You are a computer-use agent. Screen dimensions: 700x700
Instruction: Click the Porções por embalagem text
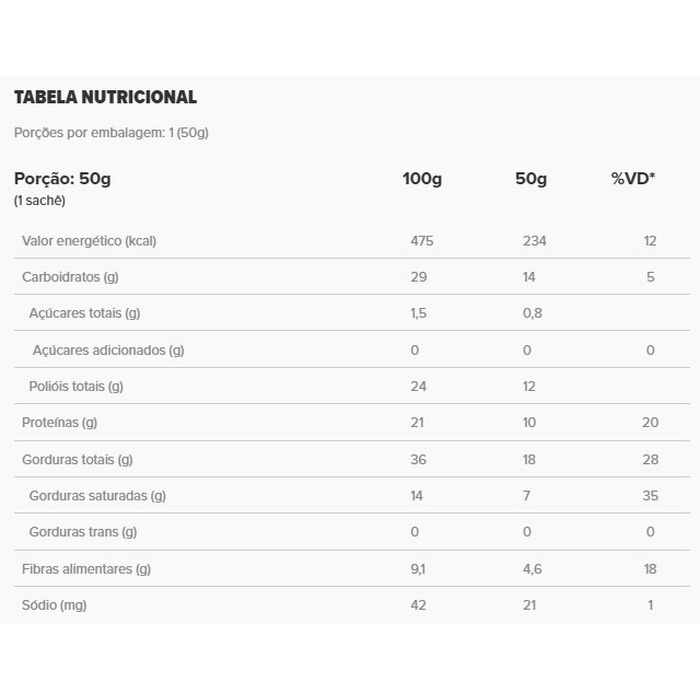[x=111, y=133]
